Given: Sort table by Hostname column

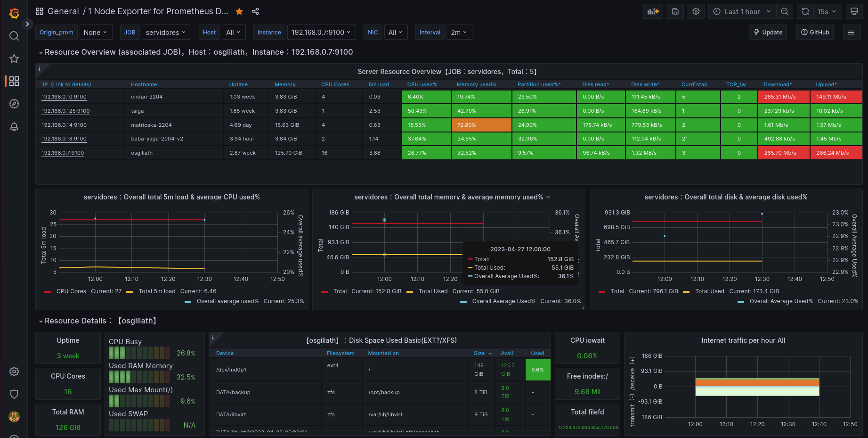Looking at the screenshot, I should (144, 84).
